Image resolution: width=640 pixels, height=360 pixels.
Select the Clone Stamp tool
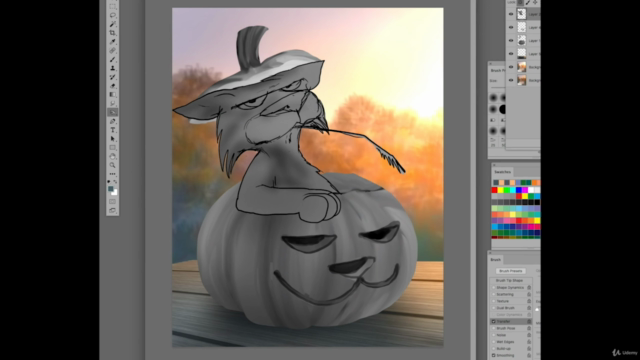(113, 68)
